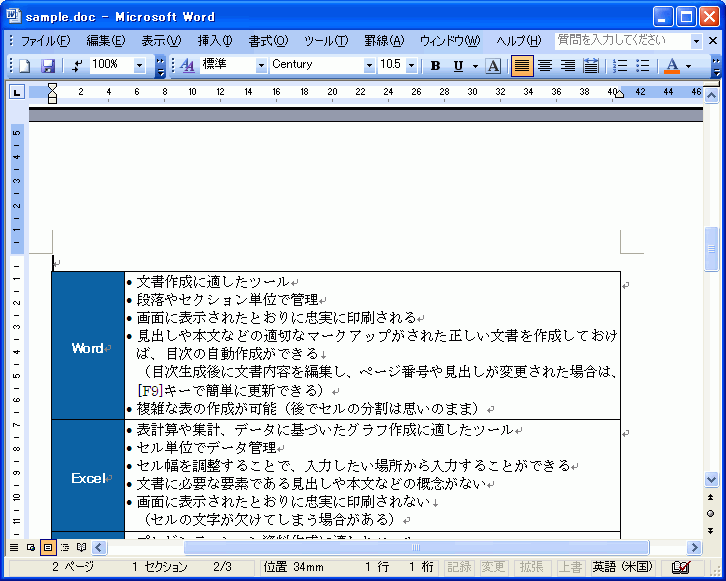726x581 pixels.
Task: Toggle underline formatting
Action: pyautogui.click(x=458, y=66)
